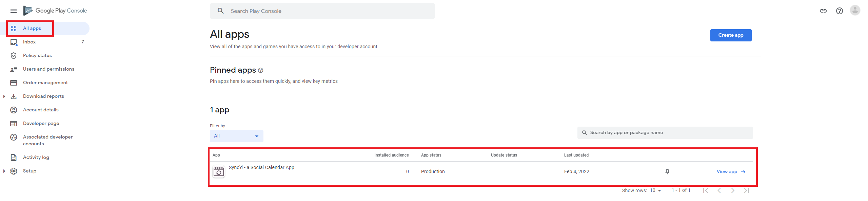Click the Feb 4, 2022 date cell
Screen dimensions: 868x201
[x=577, y=172]
